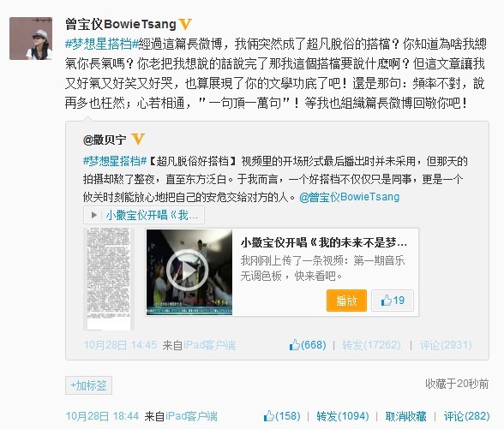Toggle 取消收藏 to remove the favorite
This screenshot has height=429, width=504.
405,416
